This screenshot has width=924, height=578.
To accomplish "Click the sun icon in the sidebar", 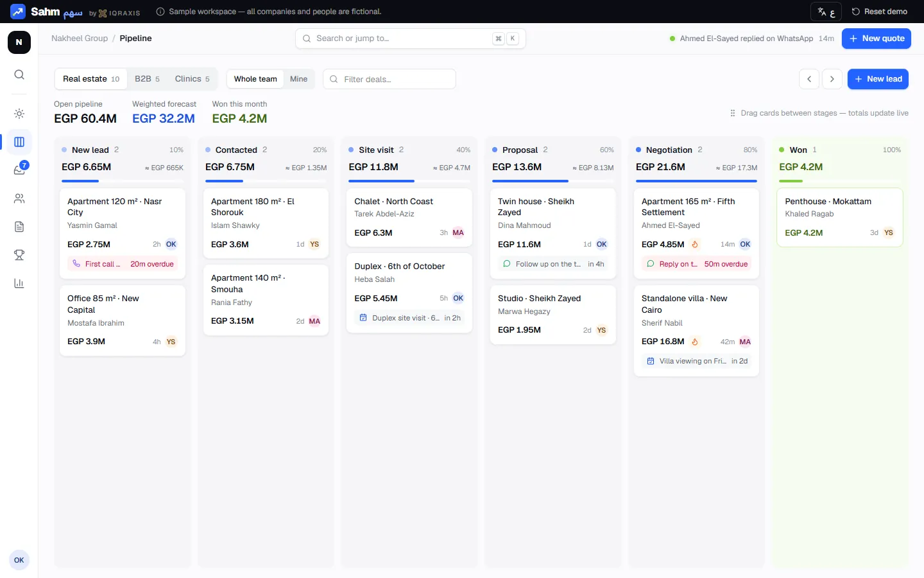I will click(19, 114).
